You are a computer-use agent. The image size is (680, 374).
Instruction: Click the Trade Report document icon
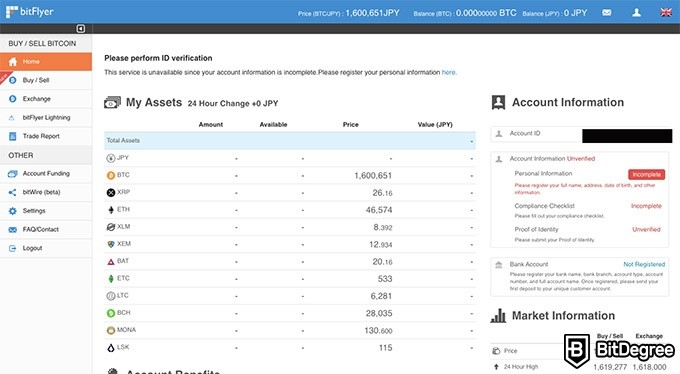tap(13, 136)
